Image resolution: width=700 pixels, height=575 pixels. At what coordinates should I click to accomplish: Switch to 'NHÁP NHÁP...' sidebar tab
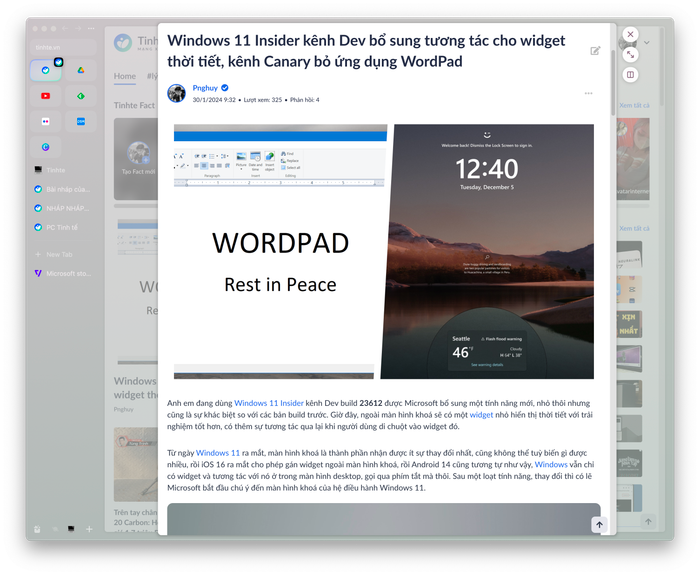(63, 208)
